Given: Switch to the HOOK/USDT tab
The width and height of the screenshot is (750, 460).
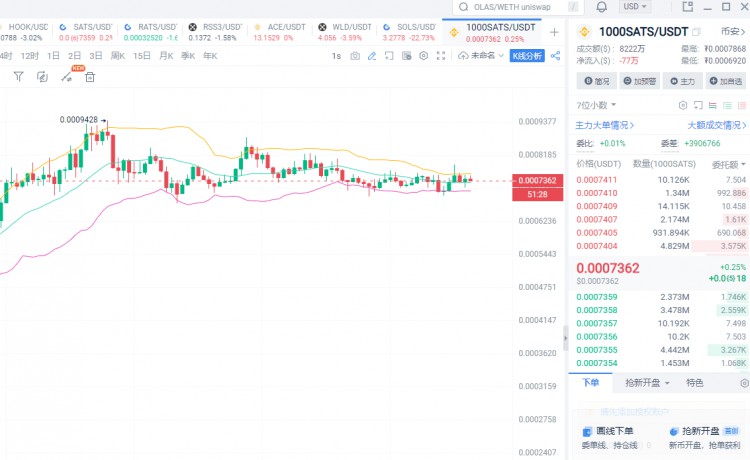Looking at the screenshot, I should click(25, 32).
